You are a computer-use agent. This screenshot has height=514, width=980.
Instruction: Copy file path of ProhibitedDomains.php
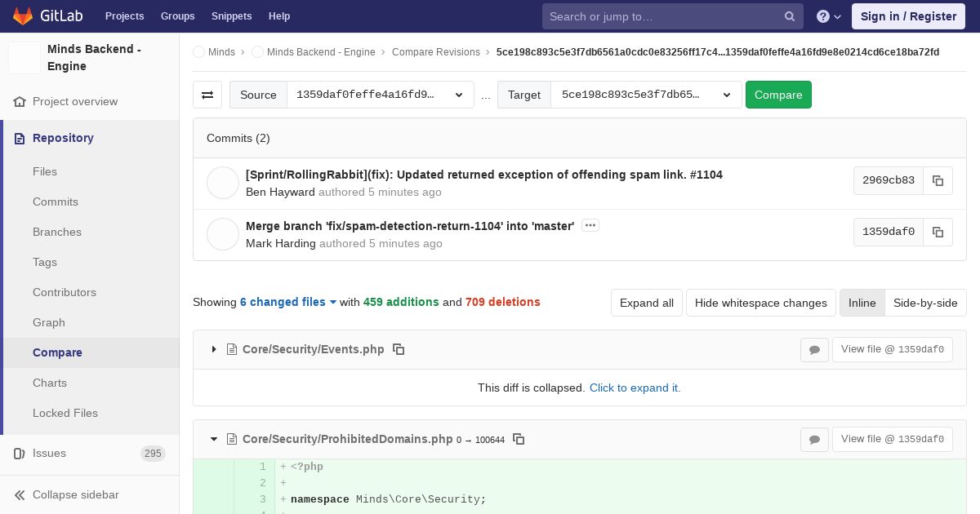coord(519,439)
